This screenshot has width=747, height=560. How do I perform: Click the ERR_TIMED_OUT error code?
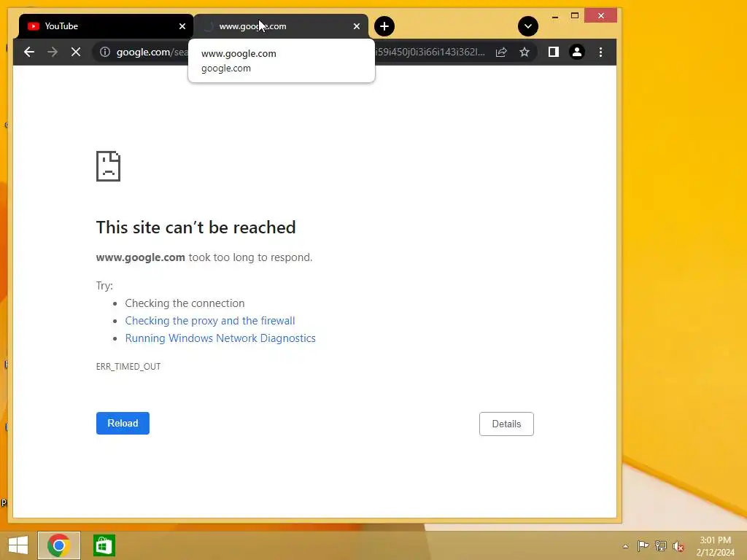coord(128,366)
